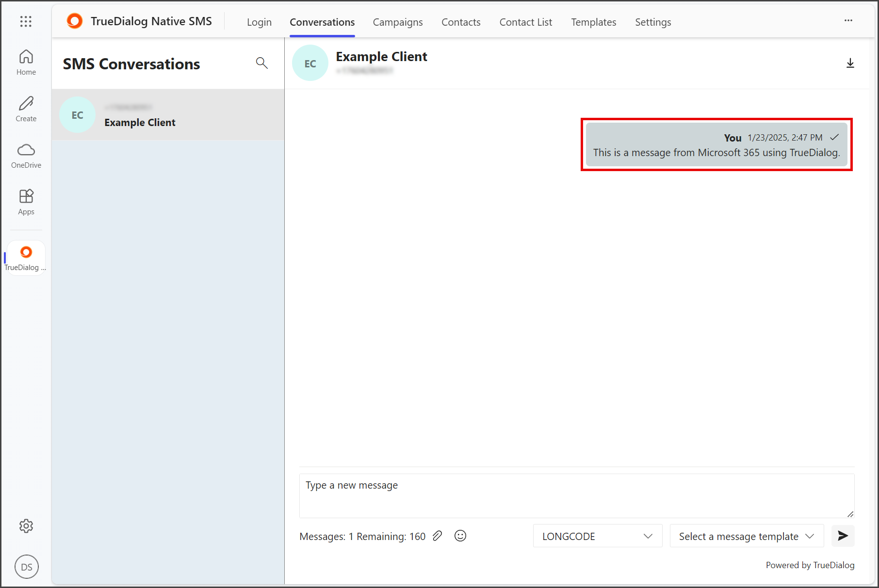
Task: Send the message with the arrow button
Action: point(843,536)
